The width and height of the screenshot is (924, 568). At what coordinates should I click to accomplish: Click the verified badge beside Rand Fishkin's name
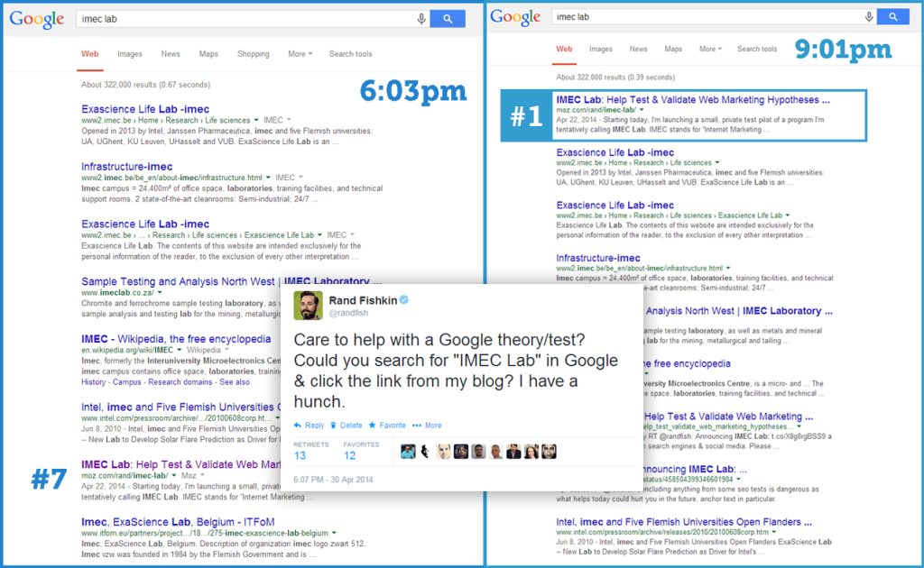point(404,300)
